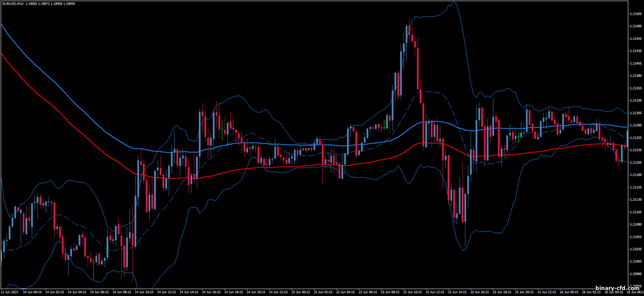This screenshot has width=644, height=296.
Task: Select the 14 Jun 12:15 time label
Action: tap(167, 293)
